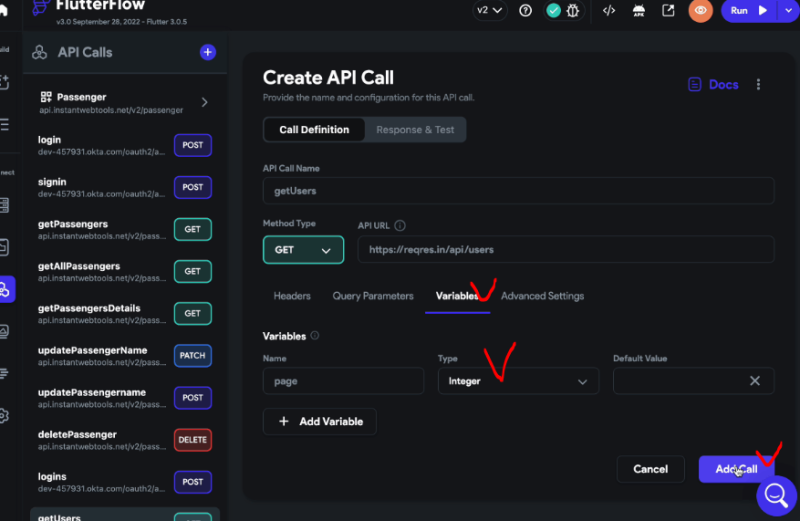The image size is (800, 521).
Task: Select the deletePassenger API call
Action: tap(124, 440)
